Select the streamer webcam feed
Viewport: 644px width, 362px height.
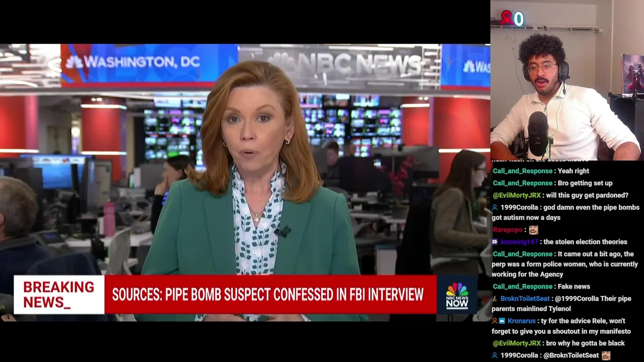[567, 80]
